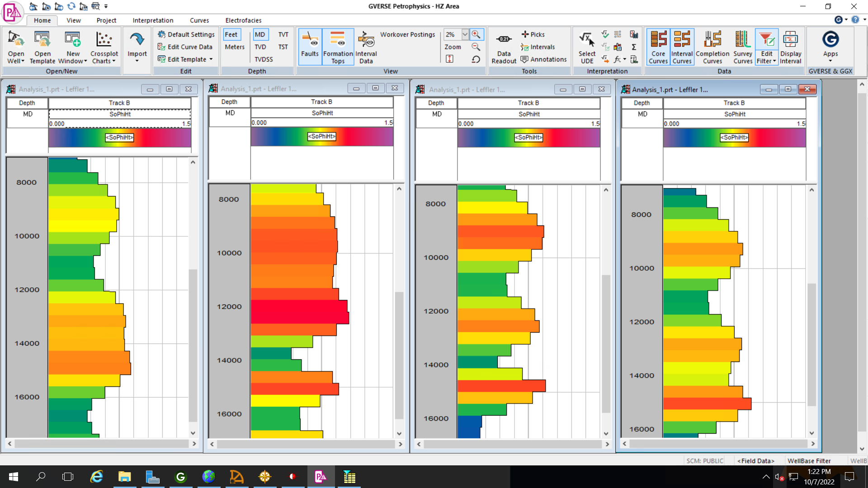Viewport: 868px width, 488px height.
Task: Click the Sigma summation icon
Action: [x=634, y=47]
